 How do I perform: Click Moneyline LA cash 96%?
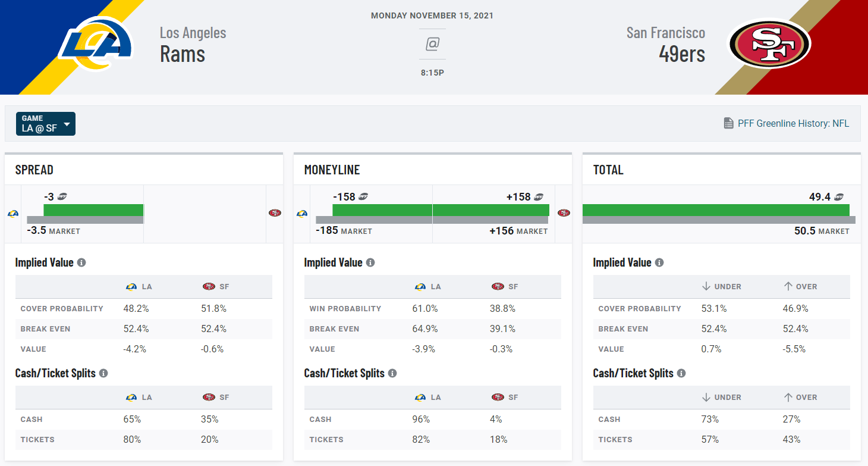[421, 419]
